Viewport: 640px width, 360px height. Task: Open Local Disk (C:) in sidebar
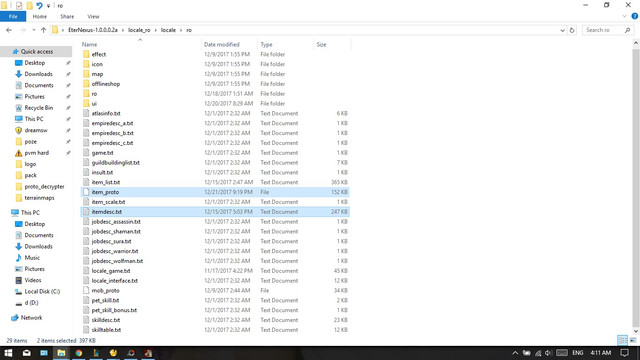[42, 291]
